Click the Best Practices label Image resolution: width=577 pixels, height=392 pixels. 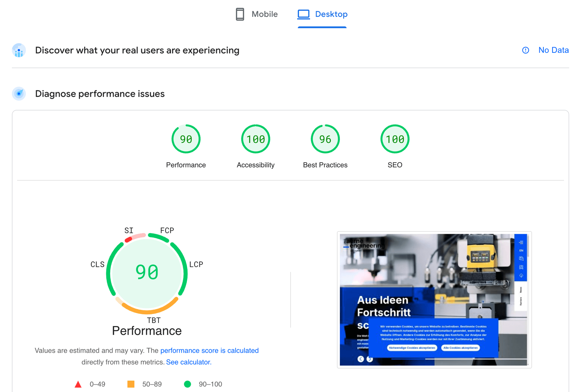(x=325, y=165)
